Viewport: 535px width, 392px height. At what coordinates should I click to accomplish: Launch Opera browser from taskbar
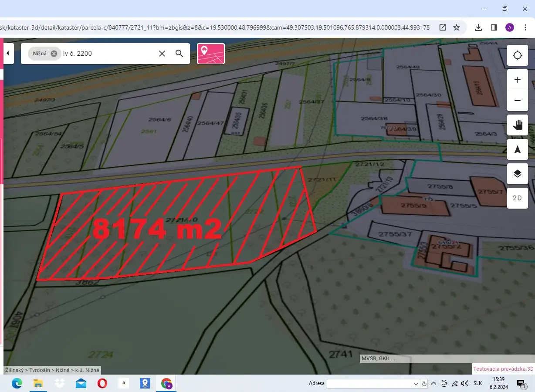(x=102, y=383)
